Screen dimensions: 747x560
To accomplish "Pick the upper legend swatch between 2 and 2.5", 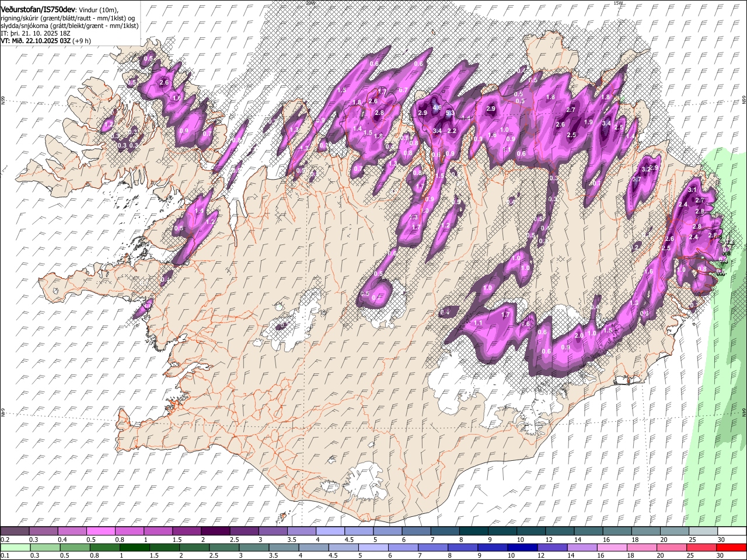I will (x=214, y=531).
